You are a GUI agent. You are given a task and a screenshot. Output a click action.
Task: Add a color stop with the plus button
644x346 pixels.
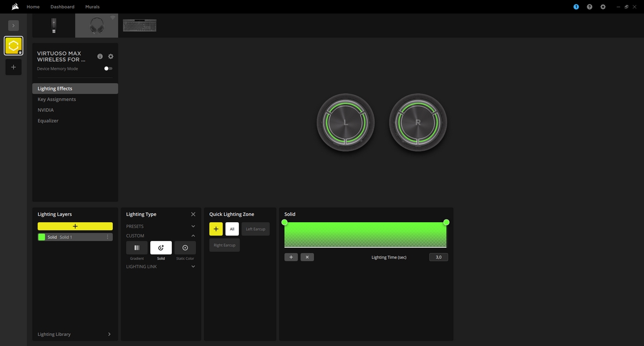click(x=291, y=257)
